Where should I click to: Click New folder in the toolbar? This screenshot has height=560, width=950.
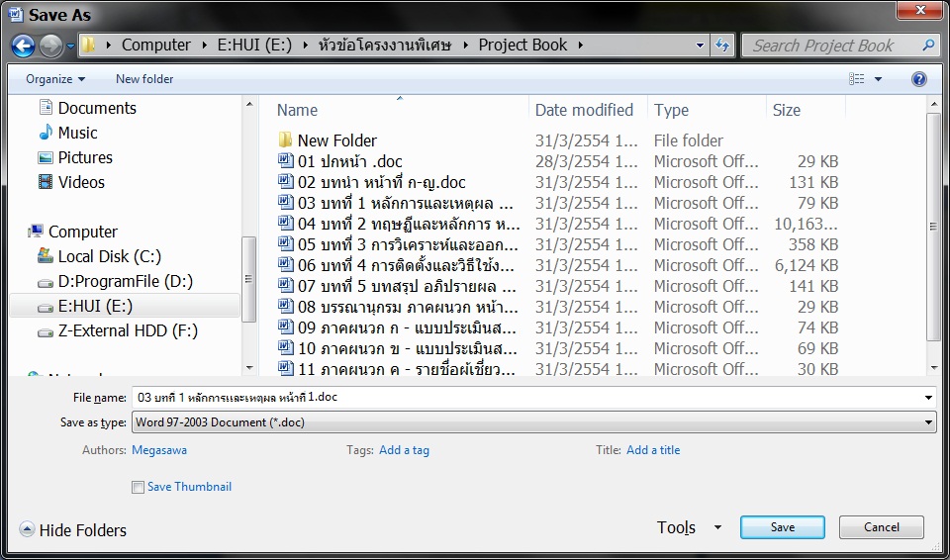(x=144, y=79)
